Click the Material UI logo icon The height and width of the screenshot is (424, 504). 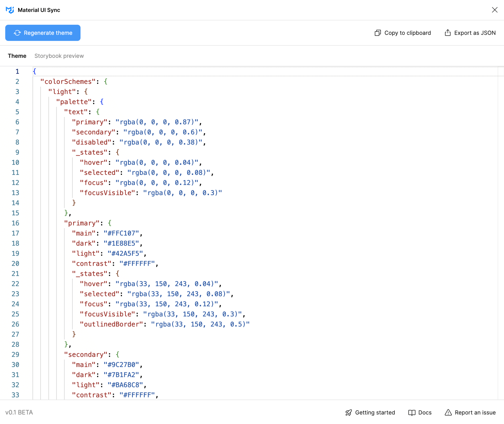click(10, 10)
